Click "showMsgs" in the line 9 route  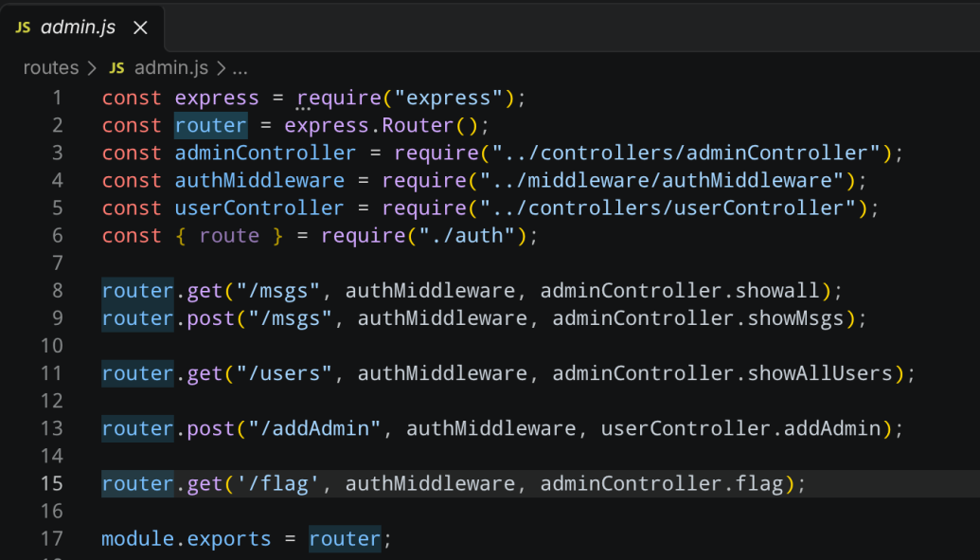795,317
